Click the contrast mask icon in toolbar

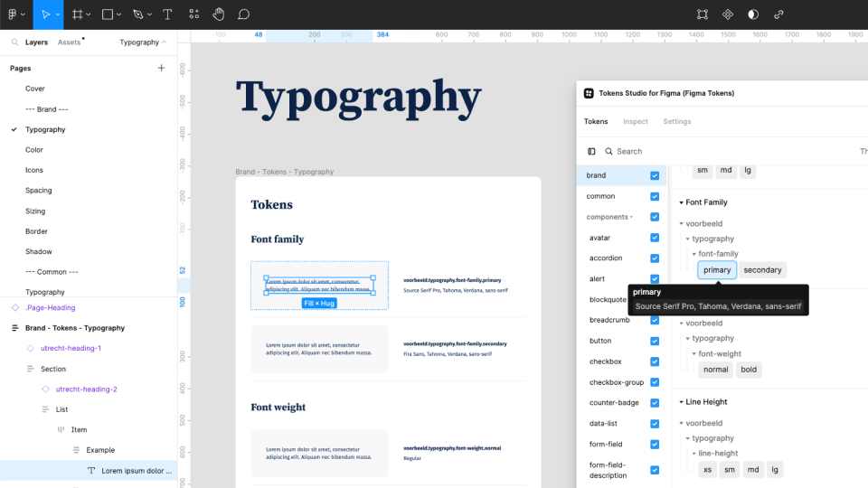pos(753,14)
